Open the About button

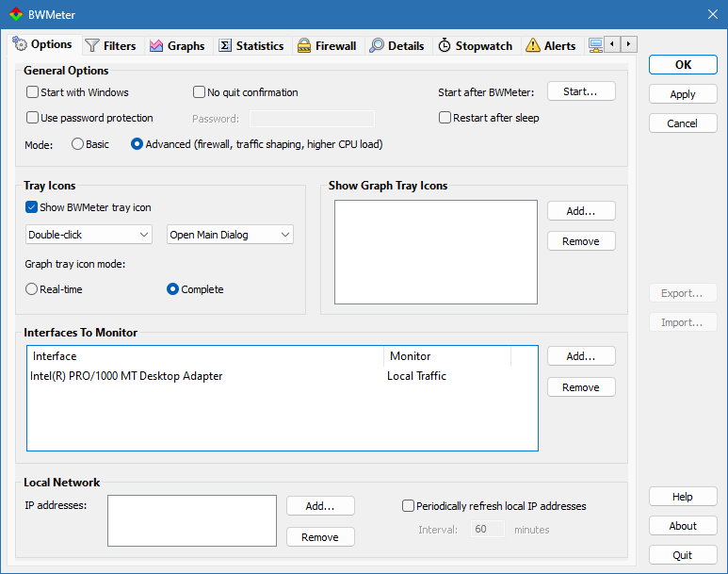[683, 526]
